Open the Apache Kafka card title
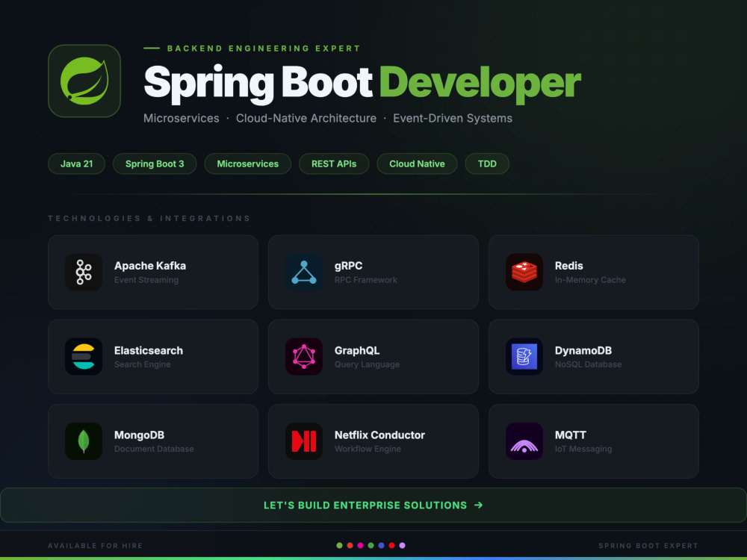Screen dimensions: 747x560 [x=150, y=266]
